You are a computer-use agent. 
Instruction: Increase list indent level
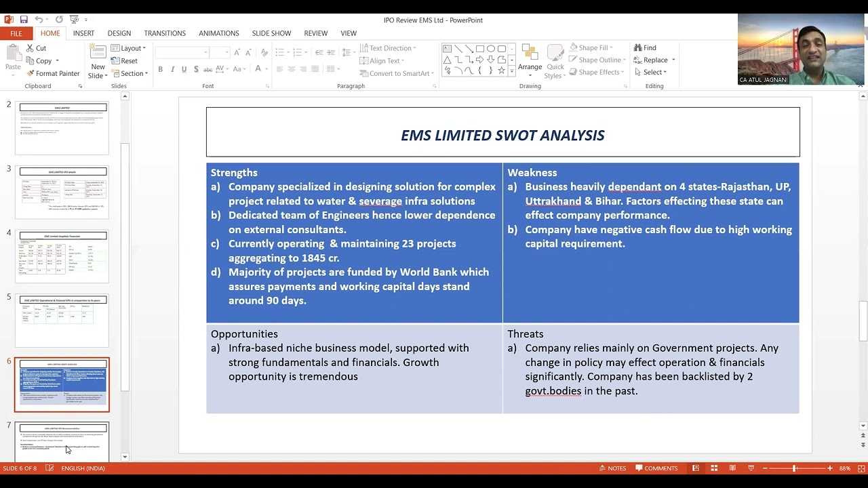332,52
